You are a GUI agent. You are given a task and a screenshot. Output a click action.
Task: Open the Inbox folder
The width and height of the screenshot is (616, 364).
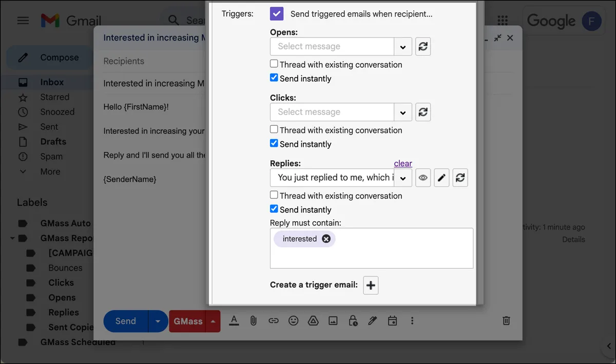(52, 82)
